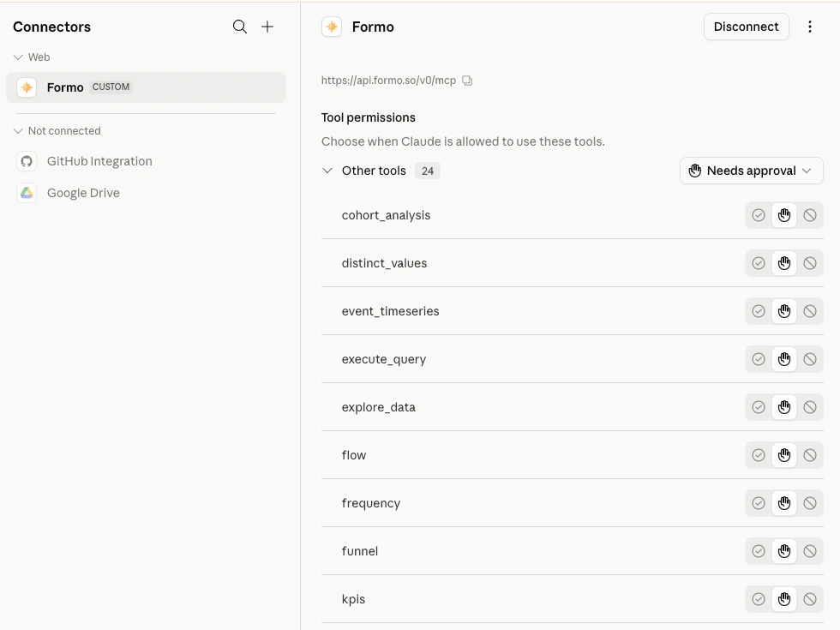Viewport: 840px width, 630px height.
Task: Block the kpis tool
Action: click(809, 599)
